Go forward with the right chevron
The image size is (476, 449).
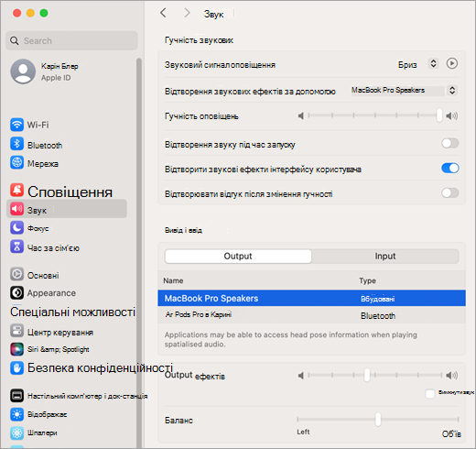coord(187,13)
